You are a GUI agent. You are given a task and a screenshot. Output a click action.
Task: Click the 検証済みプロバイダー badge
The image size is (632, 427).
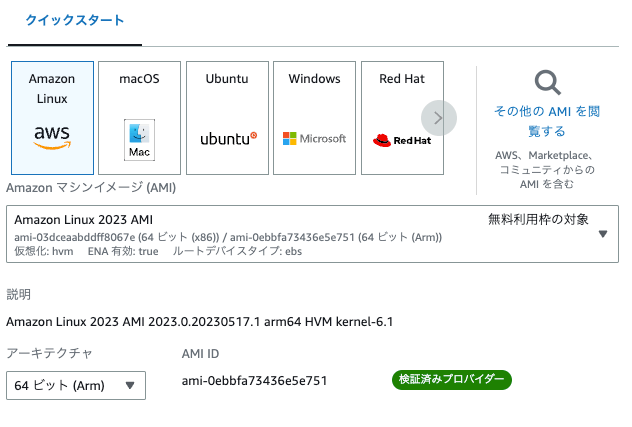tap(452, 380)
